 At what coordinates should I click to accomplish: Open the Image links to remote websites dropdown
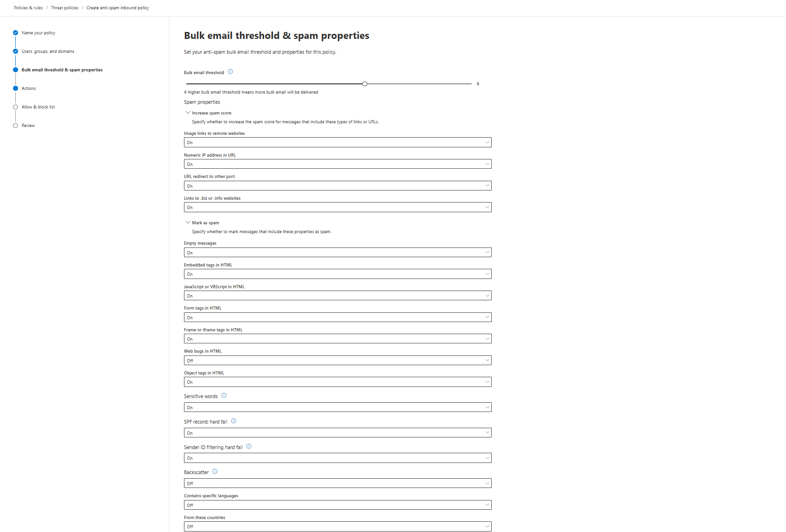tap(337, 142)
